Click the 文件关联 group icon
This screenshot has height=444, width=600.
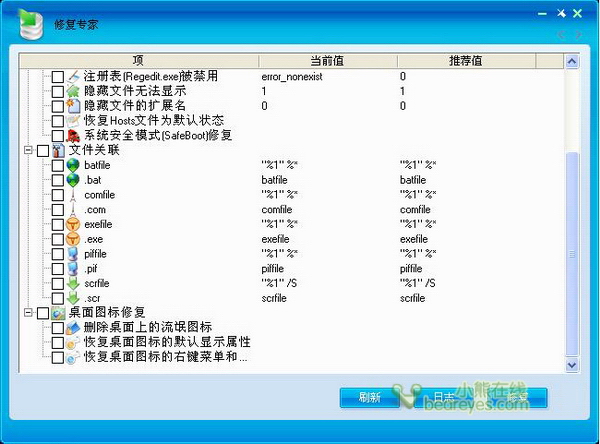(x=58, y=150)
